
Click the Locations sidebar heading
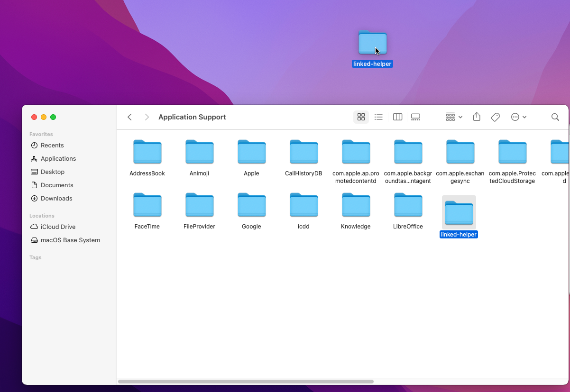42,216
